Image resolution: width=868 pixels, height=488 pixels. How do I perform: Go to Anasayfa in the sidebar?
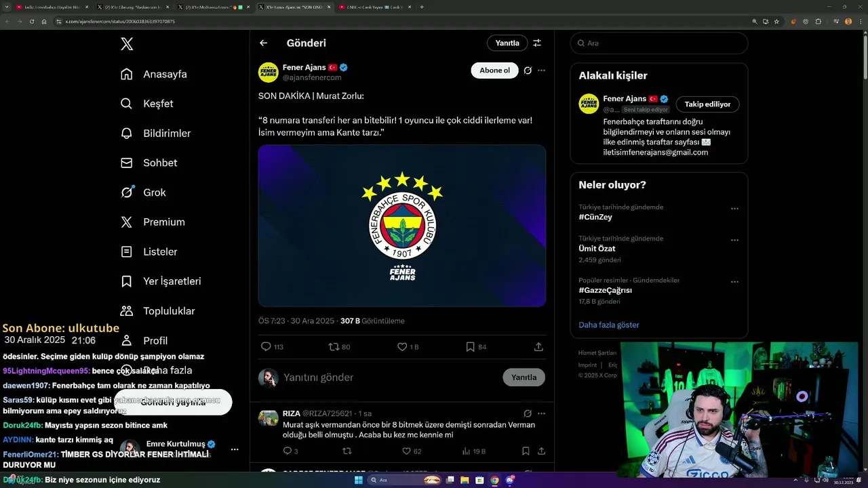click(x=153, y=74)
